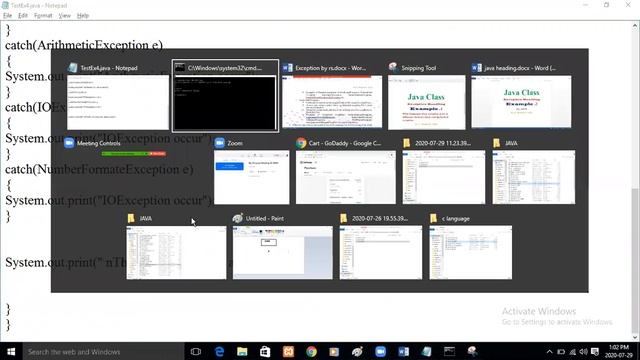Open File Explorer from the taskbar
This screenshot has height=360, width=640.
click(242, 351)
